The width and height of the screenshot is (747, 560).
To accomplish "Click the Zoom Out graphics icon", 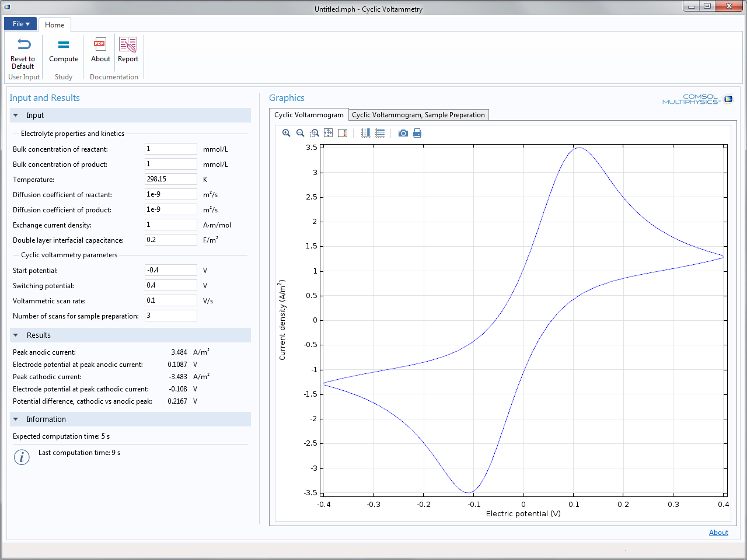I will (300, 133).
